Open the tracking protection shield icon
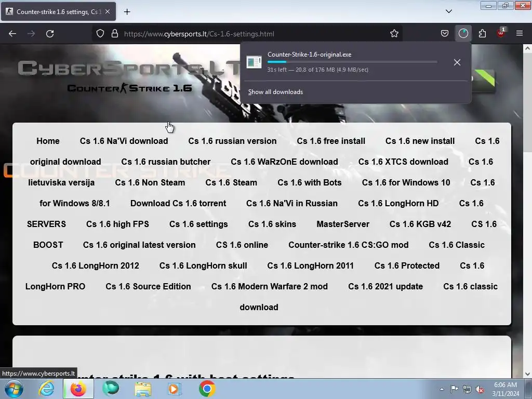This screenshot has height=399, width=532. (100, 34)
